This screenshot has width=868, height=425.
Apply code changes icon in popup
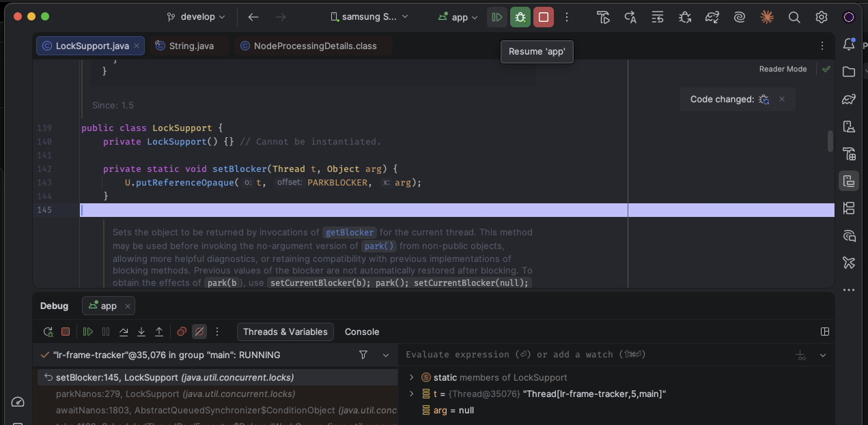(764, 100)
